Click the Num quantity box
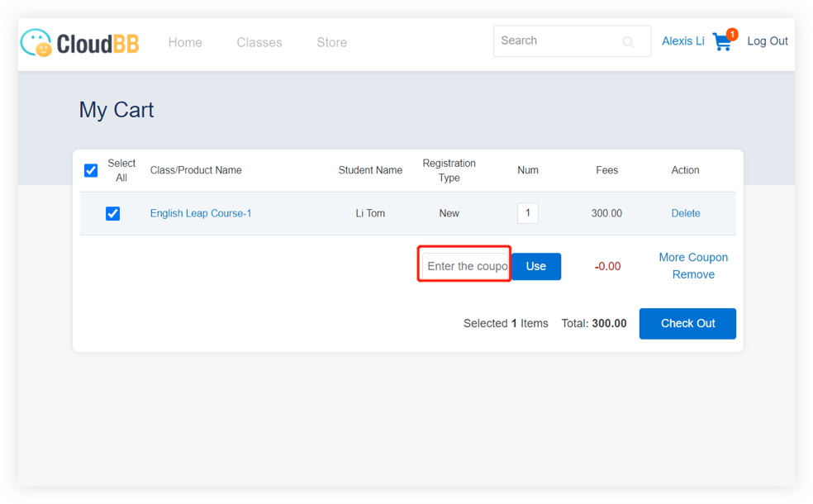The height and width of the screenshot is (504, 813). coord(528,213)
